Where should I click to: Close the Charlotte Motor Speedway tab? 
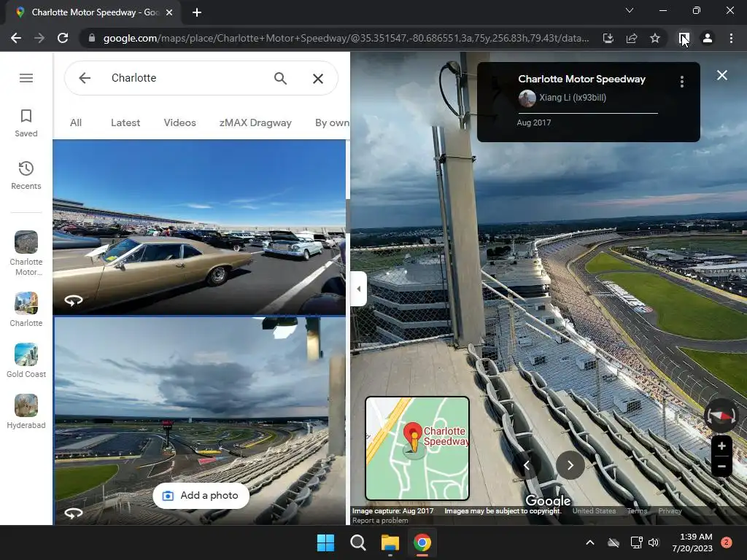coord(169,13)
